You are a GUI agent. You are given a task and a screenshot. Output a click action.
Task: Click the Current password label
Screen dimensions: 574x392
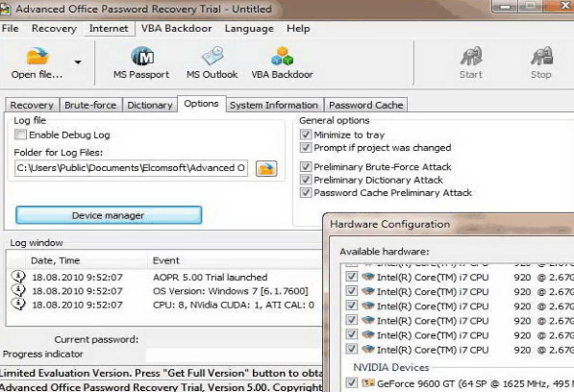pyautogui.click(x=96, y=339)
